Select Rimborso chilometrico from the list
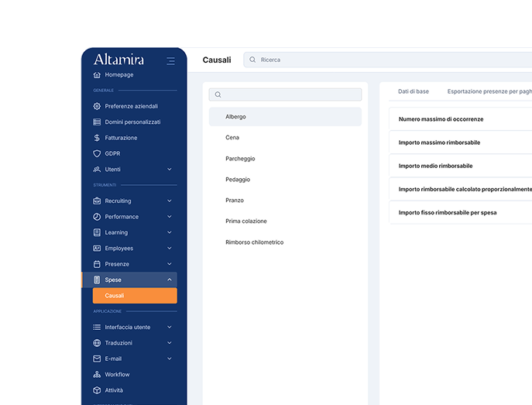The height and width of the screenshot is (405, 532). click(254, 242)
